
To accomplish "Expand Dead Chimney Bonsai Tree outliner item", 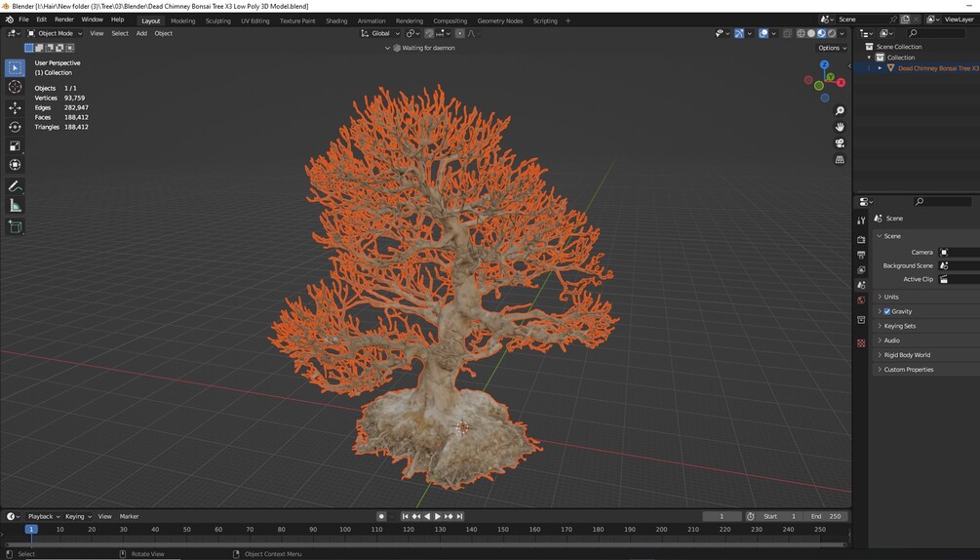I will (x=880, y=68).
